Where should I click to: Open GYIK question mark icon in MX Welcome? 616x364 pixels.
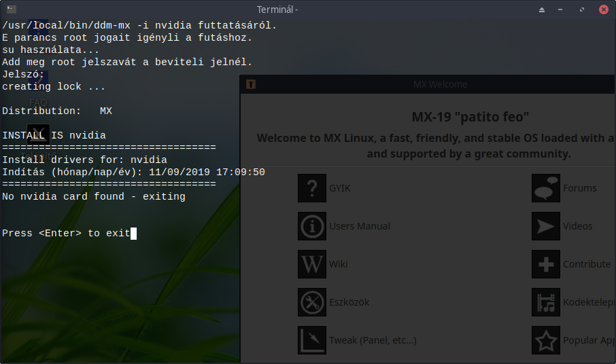(x=312, y=188)
